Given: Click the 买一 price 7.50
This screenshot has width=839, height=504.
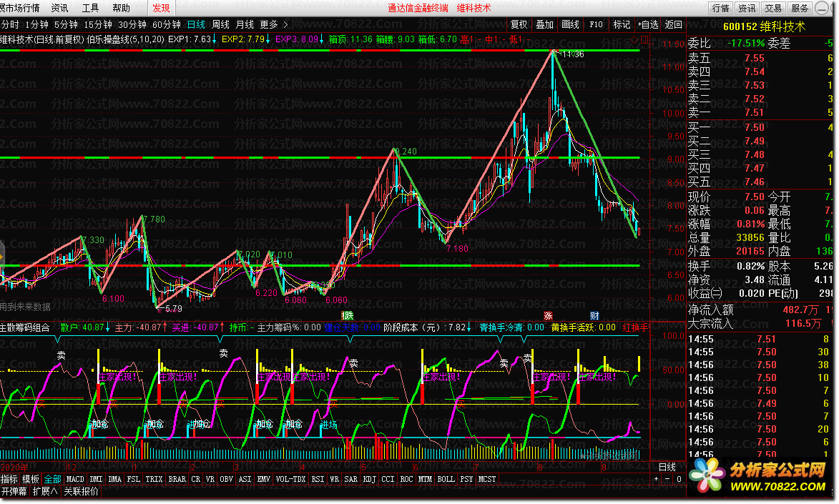Looking at the screenshot, I should coord(755,127).
